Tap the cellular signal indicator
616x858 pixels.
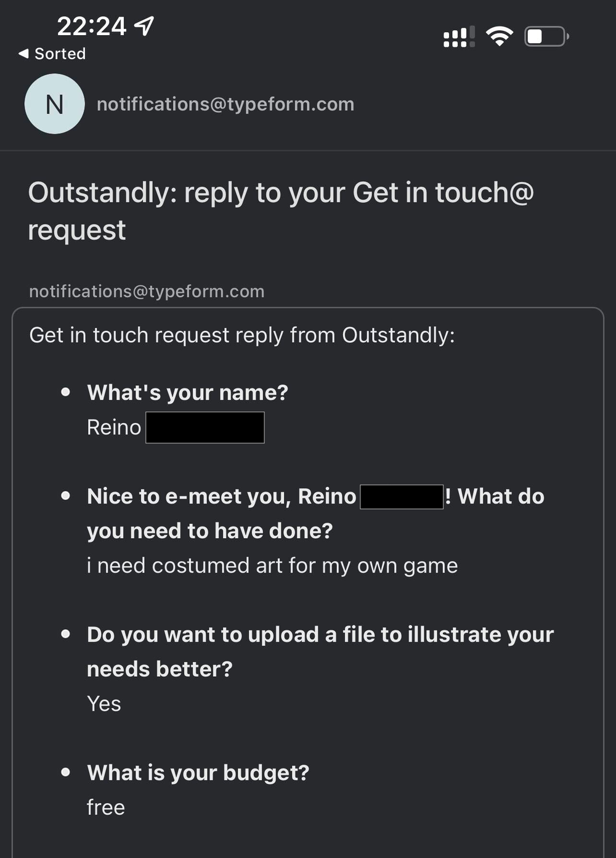pyautogui.click(x=459, y=37)
